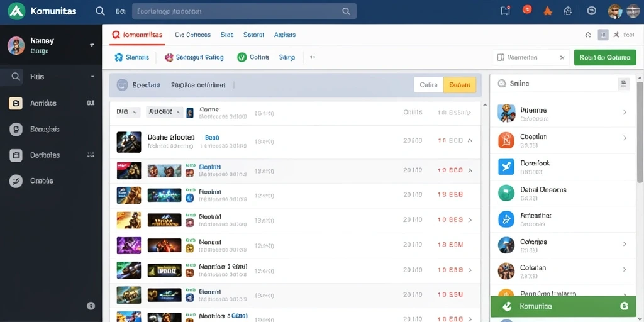This screenshot has height=322, width=644.
Task: Click the green Gotine toolbar item
Action: 253,57
